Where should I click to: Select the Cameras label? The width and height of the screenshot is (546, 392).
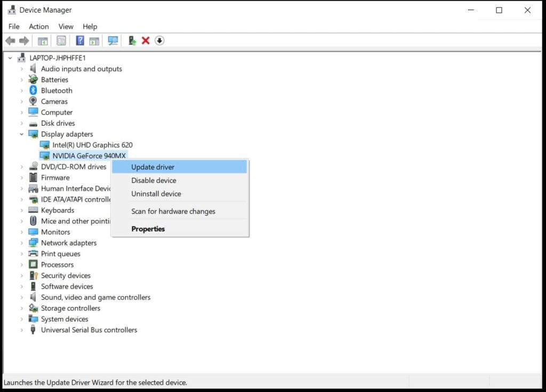[54, 101]
